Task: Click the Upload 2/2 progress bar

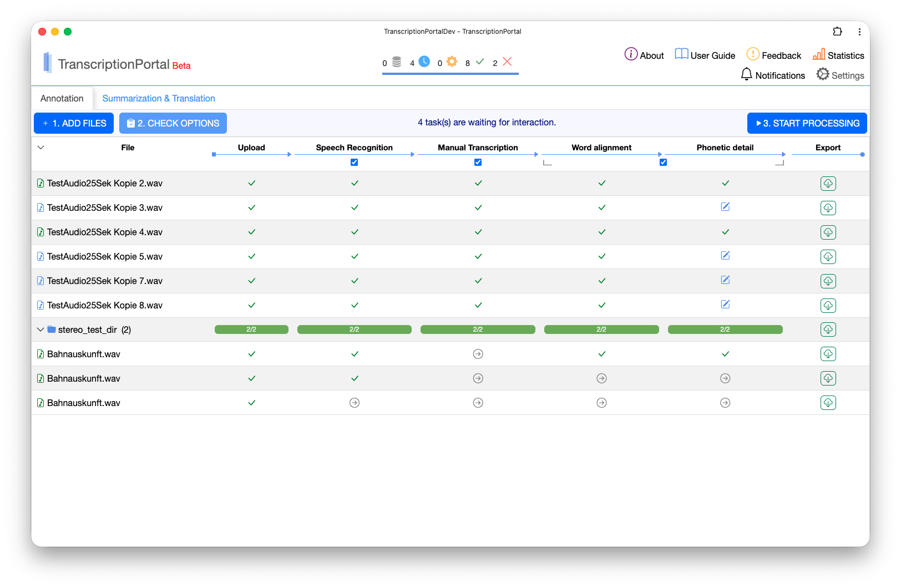Action: pyautogui.click(x=251, y=330)
